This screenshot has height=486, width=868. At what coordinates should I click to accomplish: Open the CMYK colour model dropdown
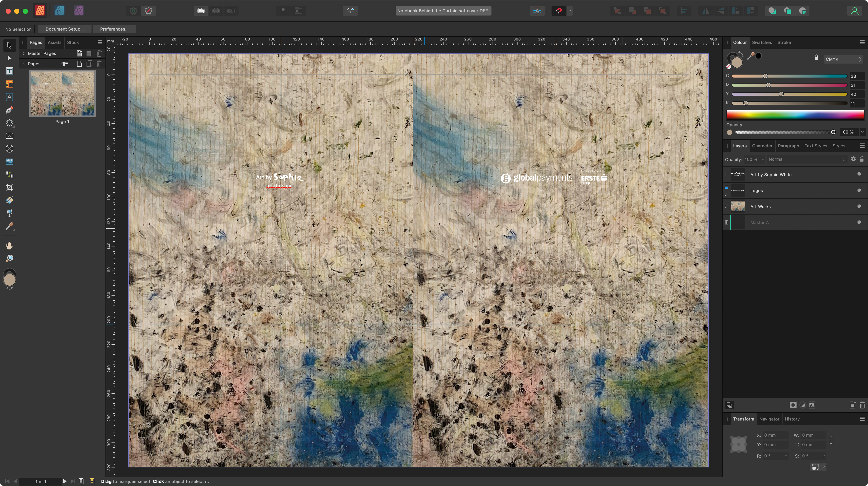(x=843, y=59)
